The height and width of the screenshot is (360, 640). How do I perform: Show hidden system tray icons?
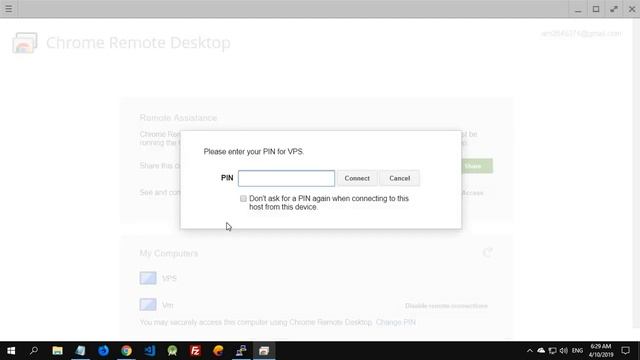click(x=529, y=351)
